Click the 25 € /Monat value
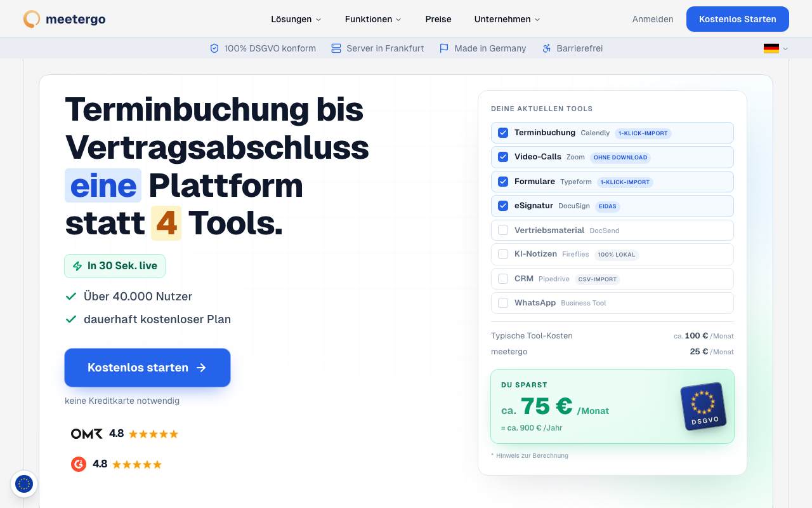 [712, 352]
